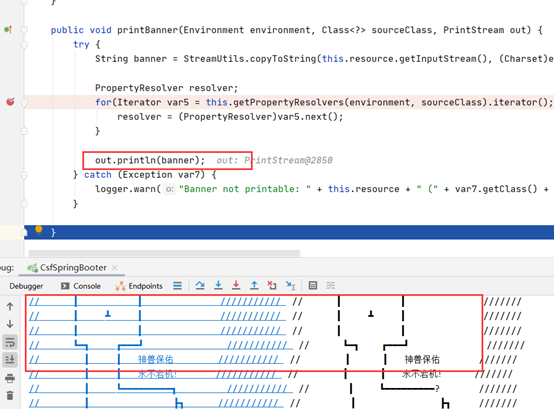Click Drop Frame icon with red X
This screenshot has height=409, width=554.
coord(272,285)
